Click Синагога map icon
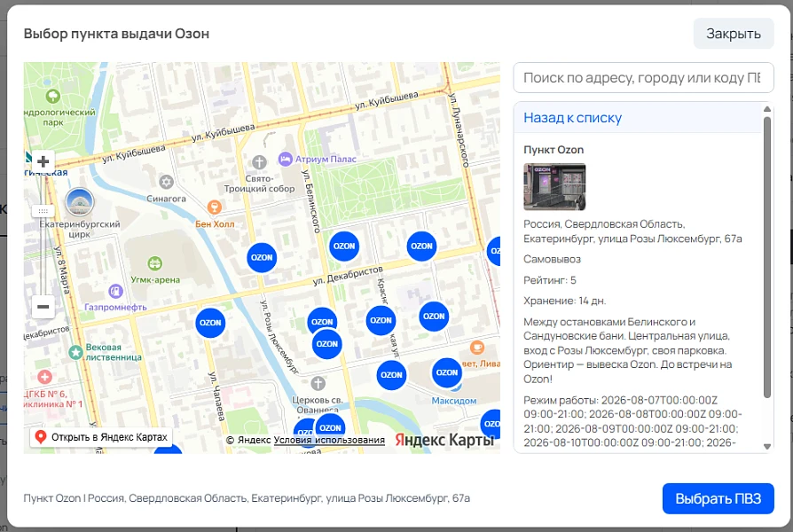793x532 pixels. tap(167, 182)
